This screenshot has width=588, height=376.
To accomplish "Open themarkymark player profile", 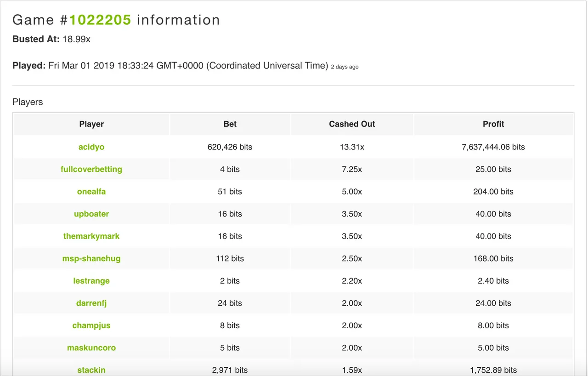I will coord(91,236).
